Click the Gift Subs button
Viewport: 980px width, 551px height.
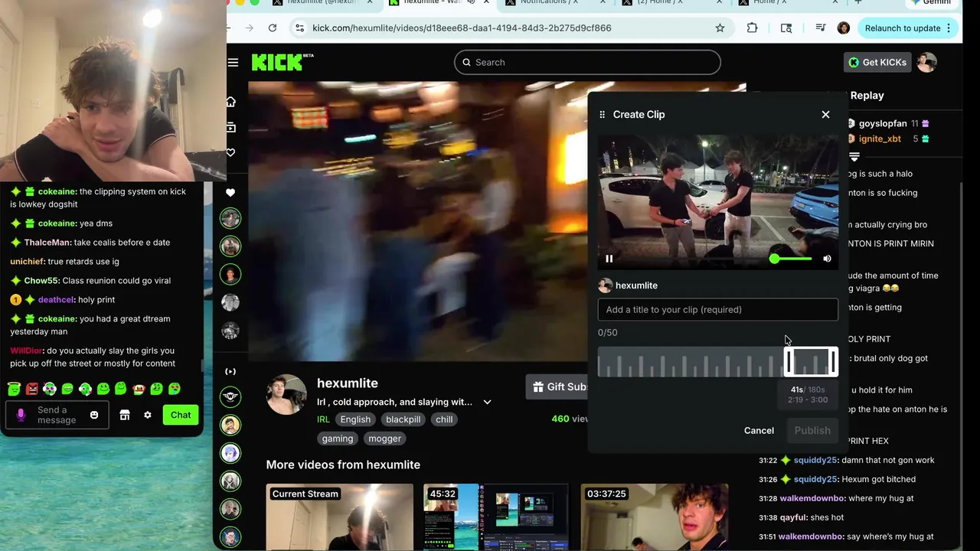(x=559, y=387)
